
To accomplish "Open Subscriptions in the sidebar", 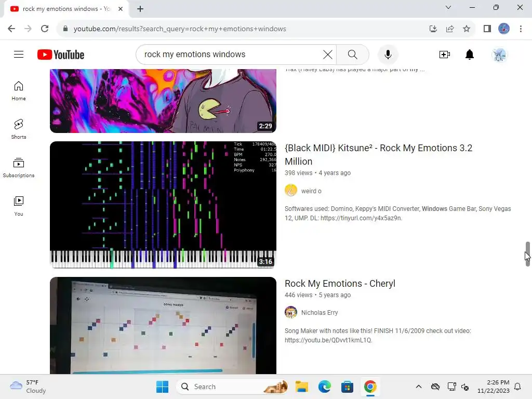I will pos(19,168).
